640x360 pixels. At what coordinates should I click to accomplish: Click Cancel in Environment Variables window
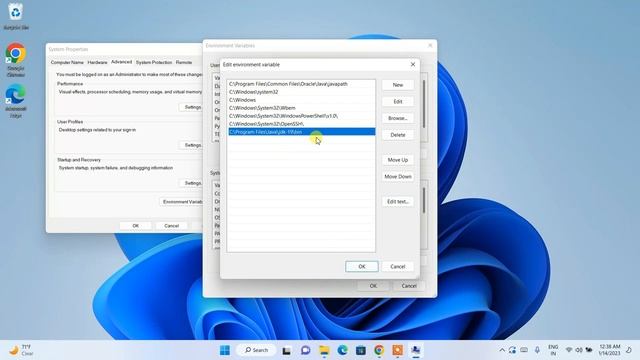pyautogui.click(x=409, y=286)
